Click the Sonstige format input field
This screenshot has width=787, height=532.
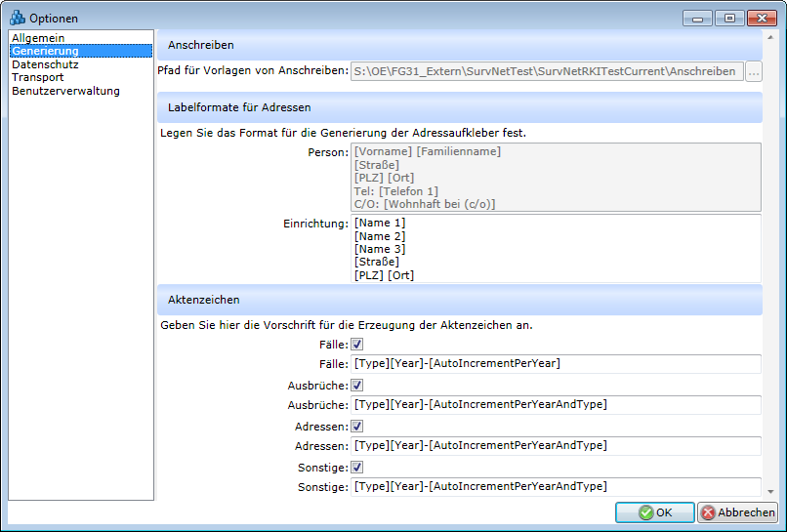click(556, 486)
